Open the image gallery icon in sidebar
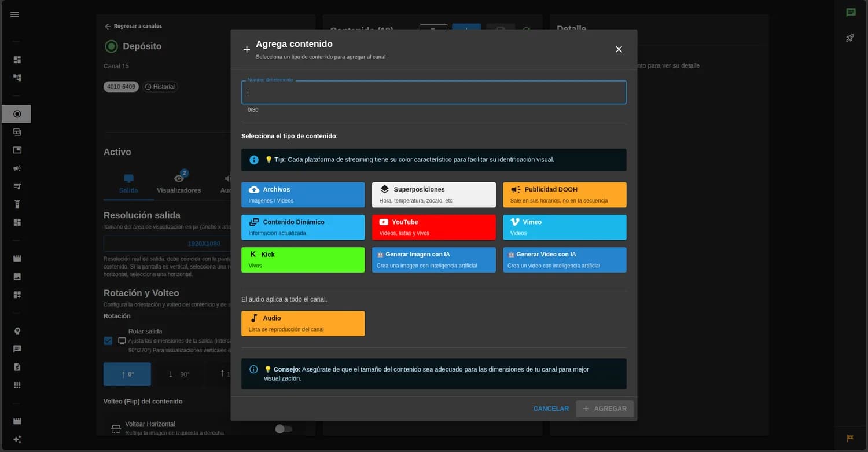868x452 pixels. point(17,277)
